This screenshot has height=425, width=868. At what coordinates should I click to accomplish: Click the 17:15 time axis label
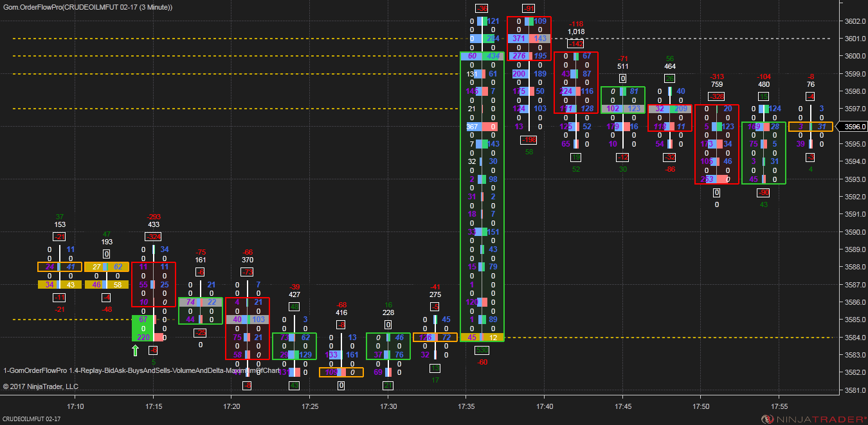pyautogui.click(x=154, y=407)
